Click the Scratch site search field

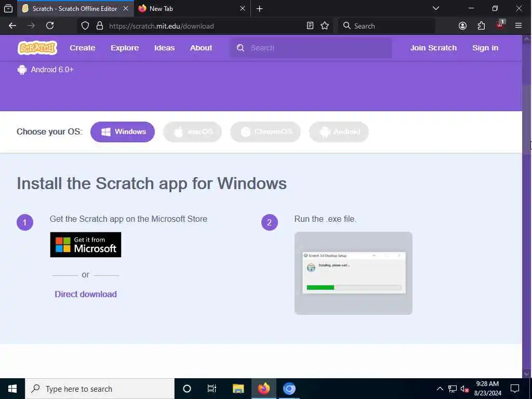click(311, 48)
